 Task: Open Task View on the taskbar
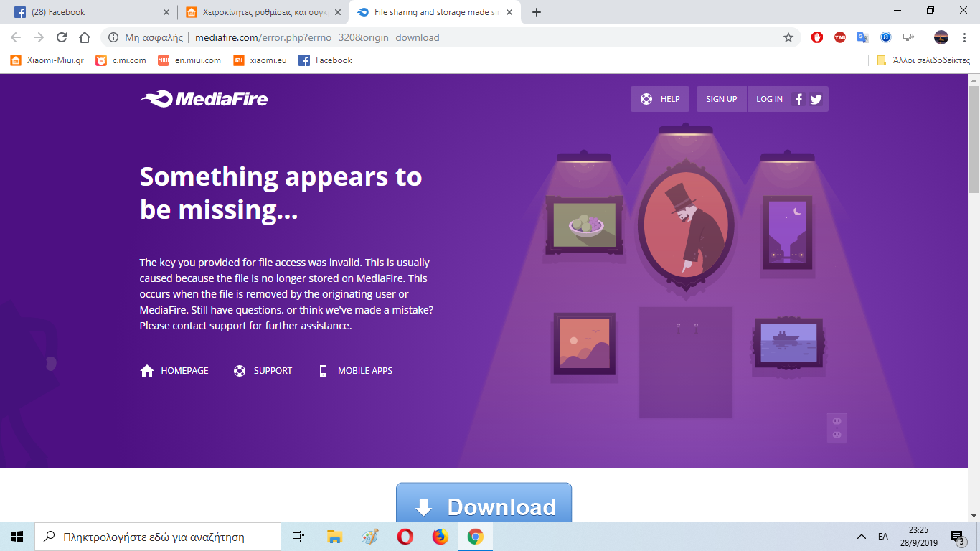coord(298,537)
